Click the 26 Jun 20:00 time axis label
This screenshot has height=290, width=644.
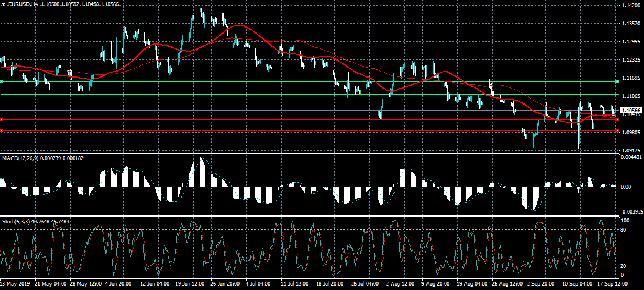tap(225, 284)
